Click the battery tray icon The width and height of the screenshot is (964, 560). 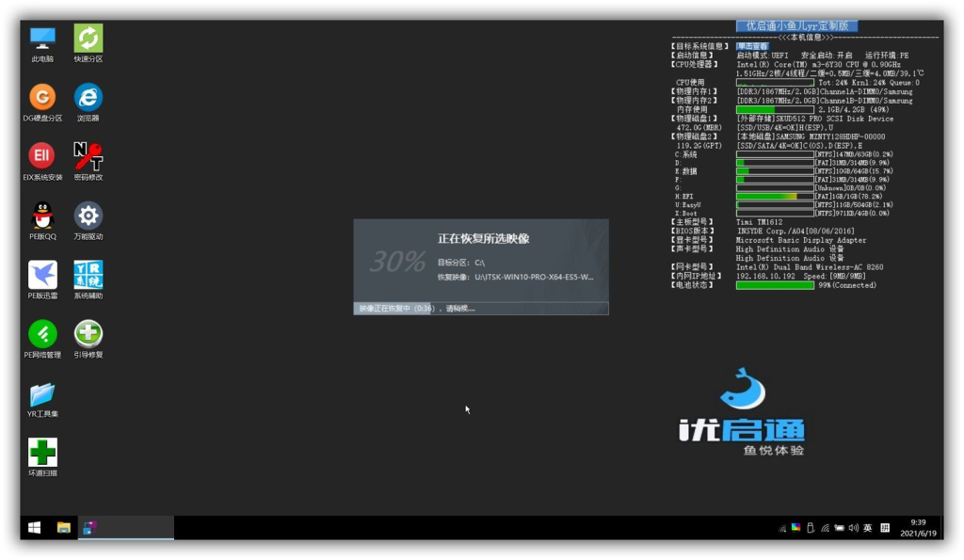click(x=839, y=527)
